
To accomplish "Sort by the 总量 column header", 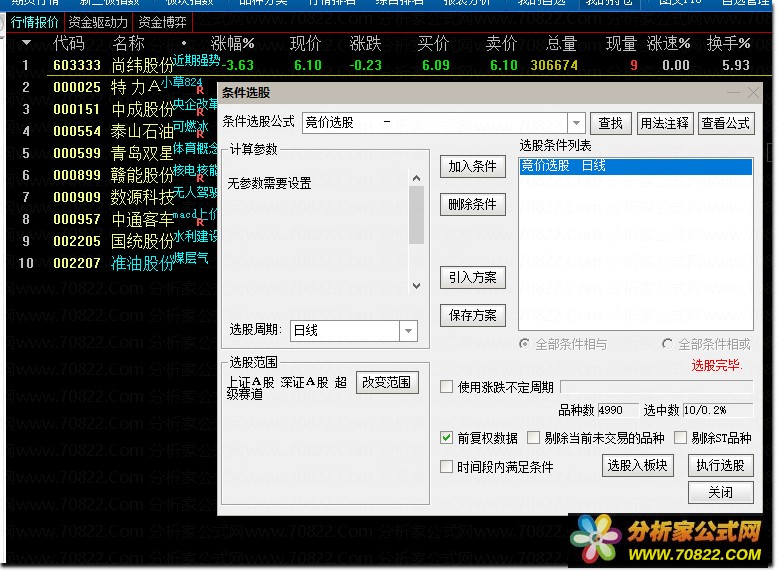I will pyautogui.click(x=561, y=44).
